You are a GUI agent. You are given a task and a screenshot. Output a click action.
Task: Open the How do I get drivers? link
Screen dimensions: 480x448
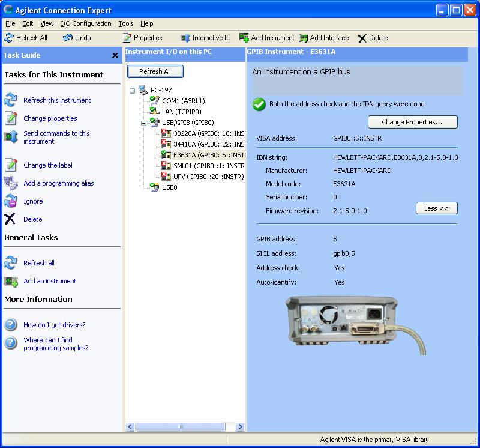tap(54, 325)
